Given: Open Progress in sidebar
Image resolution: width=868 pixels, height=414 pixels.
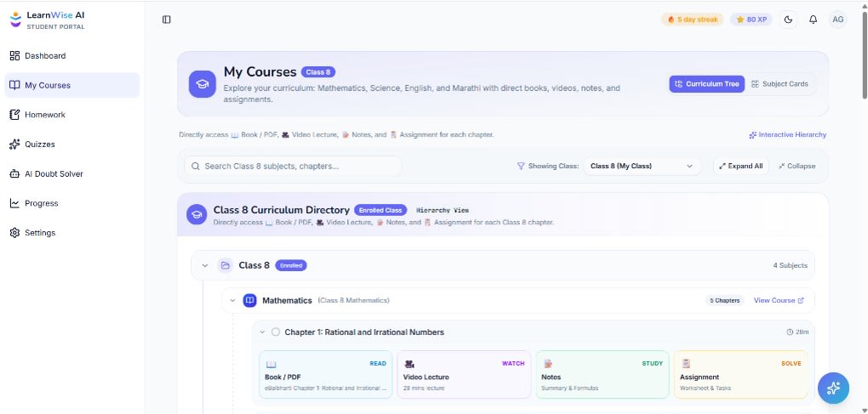Looking at the screenshot, I should pyautogui.click(x=72, y=203).
